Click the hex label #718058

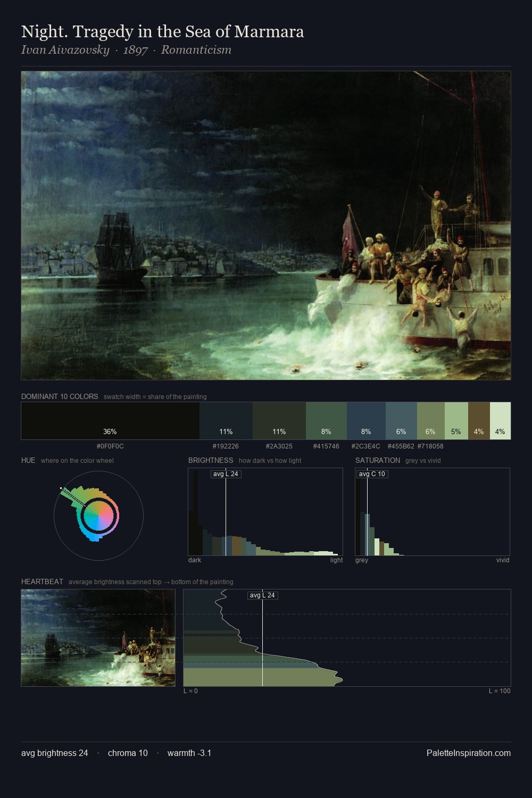tap(430, 446)
